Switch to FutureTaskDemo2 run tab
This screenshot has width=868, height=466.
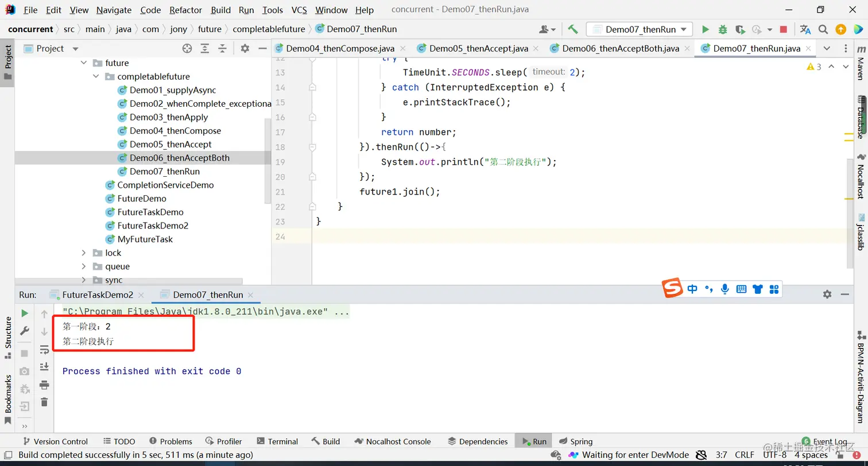pyautogui.click(x=98, y=295)
